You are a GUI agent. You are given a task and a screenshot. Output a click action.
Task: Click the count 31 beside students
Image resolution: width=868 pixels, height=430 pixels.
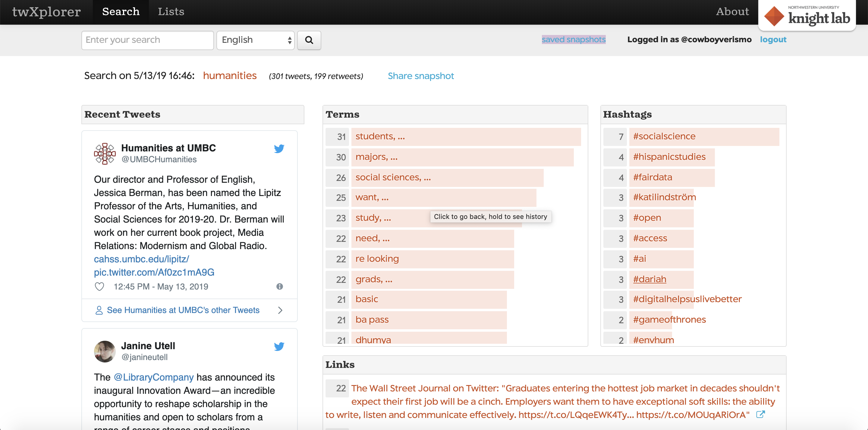pyautogui.click(x=338, y=137)
